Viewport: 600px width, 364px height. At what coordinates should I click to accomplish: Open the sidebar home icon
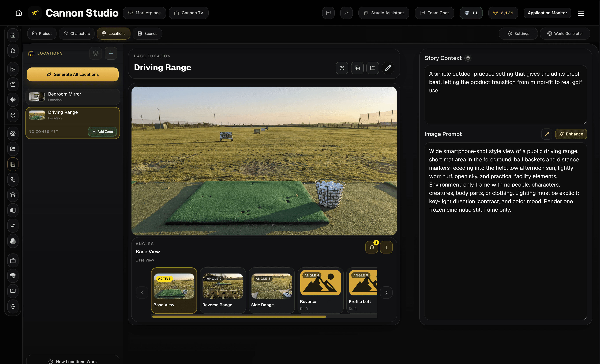pos(13,35)
